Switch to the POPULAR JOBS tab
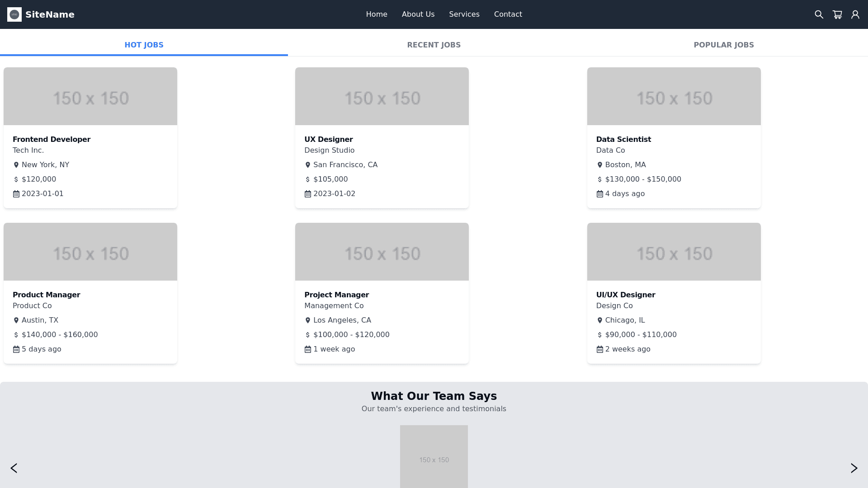Screen dimensions: 868x488 tap(723, 45)
